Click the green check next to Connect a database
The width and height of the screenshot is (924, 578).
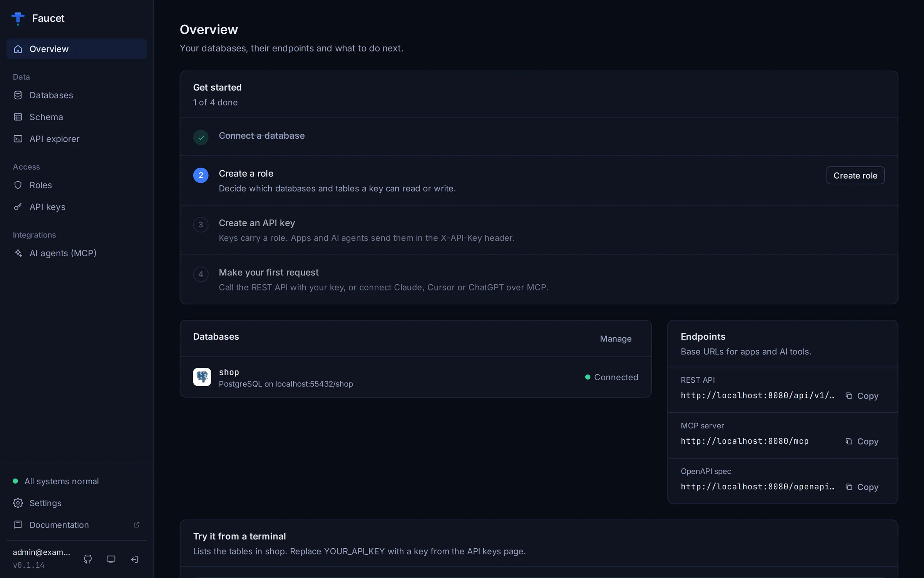pos(201,137)
